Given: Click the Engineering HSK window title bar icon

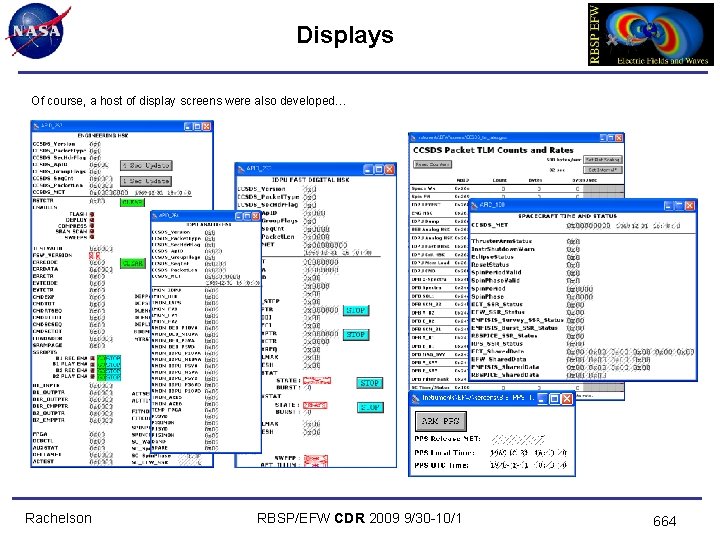Looking at the screenshot, I should 36,125.
